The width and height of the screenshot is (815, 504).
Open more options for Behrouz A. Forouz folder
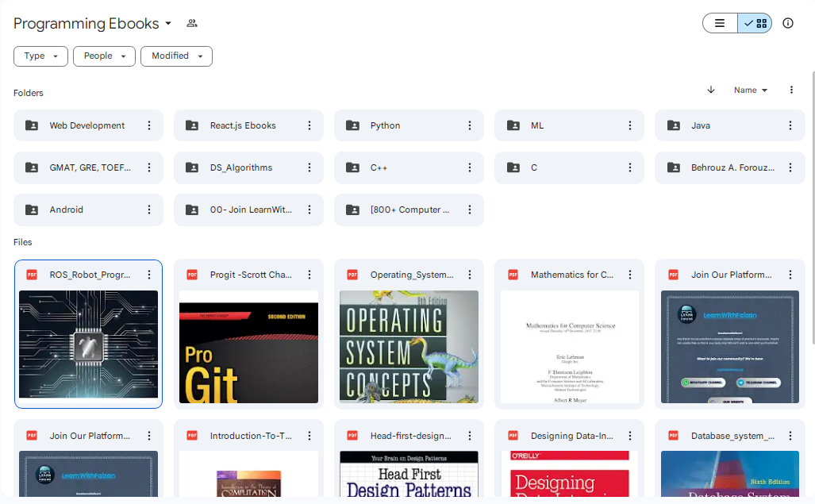click(790, 167)
